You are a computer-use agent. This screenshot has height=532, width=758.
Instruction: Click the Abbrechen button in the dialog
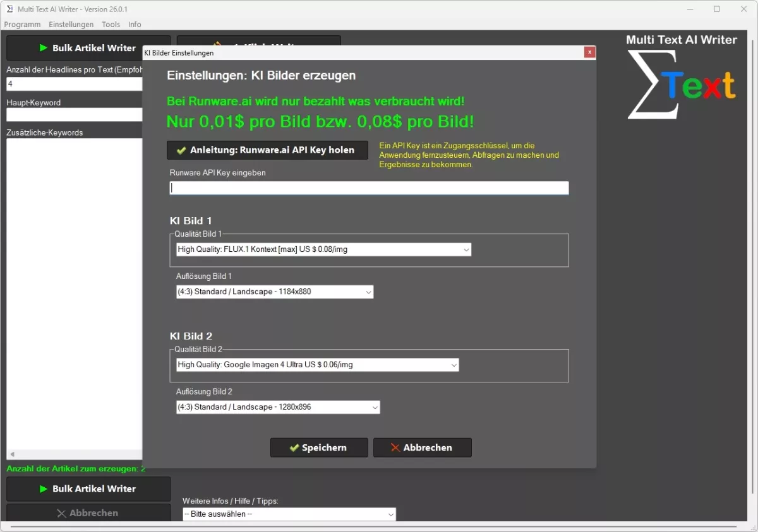[x=422, y=447]
